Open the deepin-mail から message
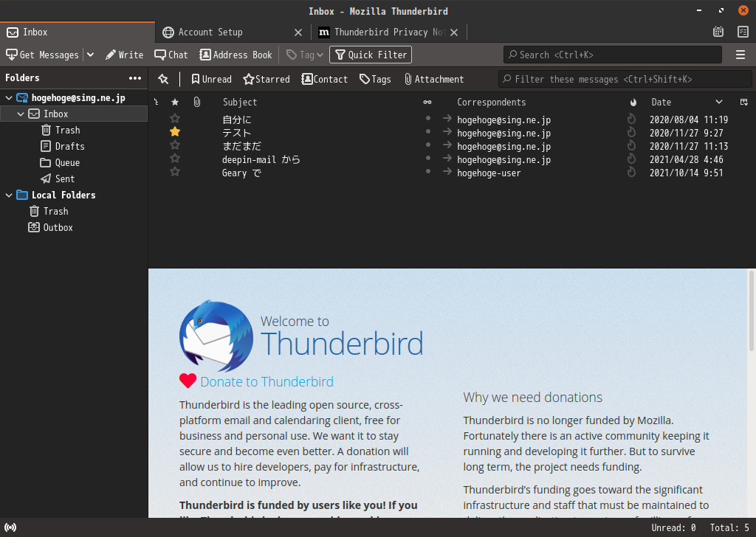The image size is (756, 537). (x=453, y=159)
